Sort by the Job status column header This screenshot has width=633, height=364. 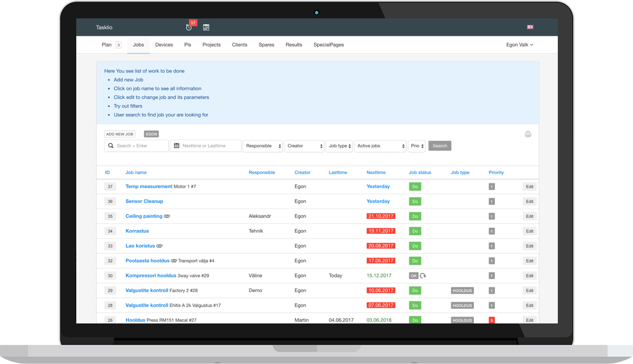[420, 173]
